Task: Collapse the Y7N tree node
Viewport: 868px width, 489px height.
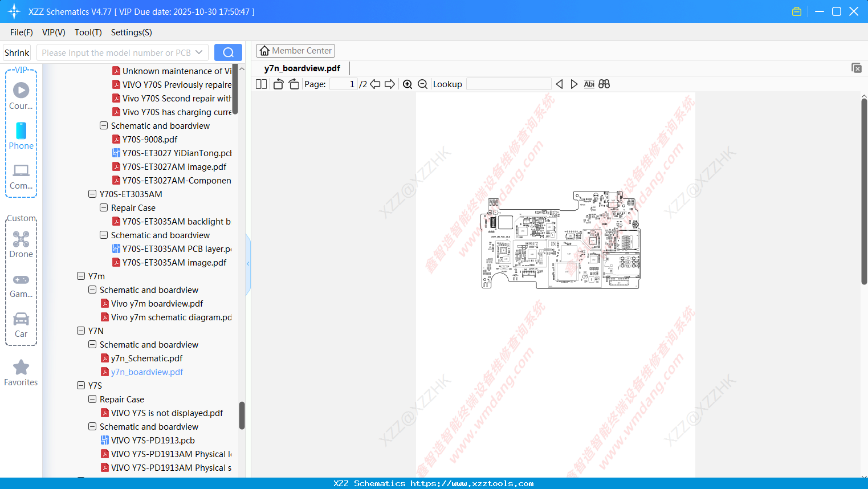Action: click(81, 331)
